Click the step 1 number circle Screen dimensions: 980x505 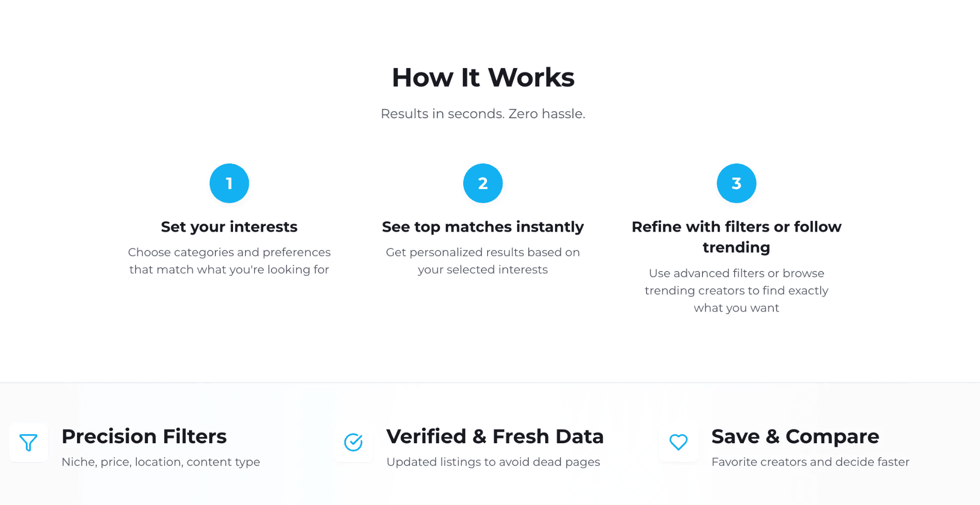click(229, 183)
